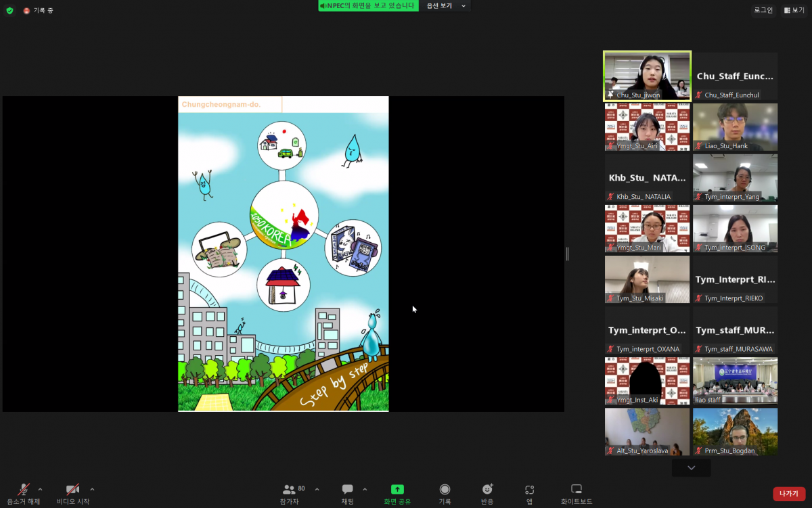The image size is (812, 508).
Task: Select the Chu_Stu_jiwon video thumbnail
Action: pyautogui.click(x=647, y=76)
